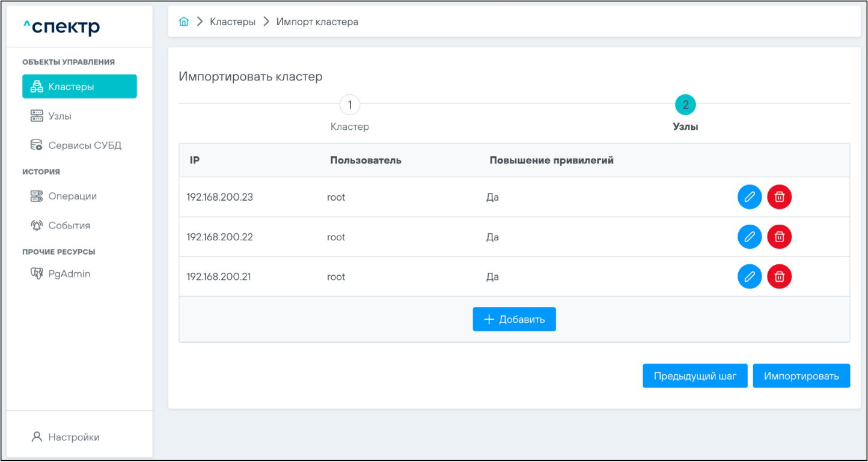Open Операции history page
868x462 pixels.
tap(72, 196)
